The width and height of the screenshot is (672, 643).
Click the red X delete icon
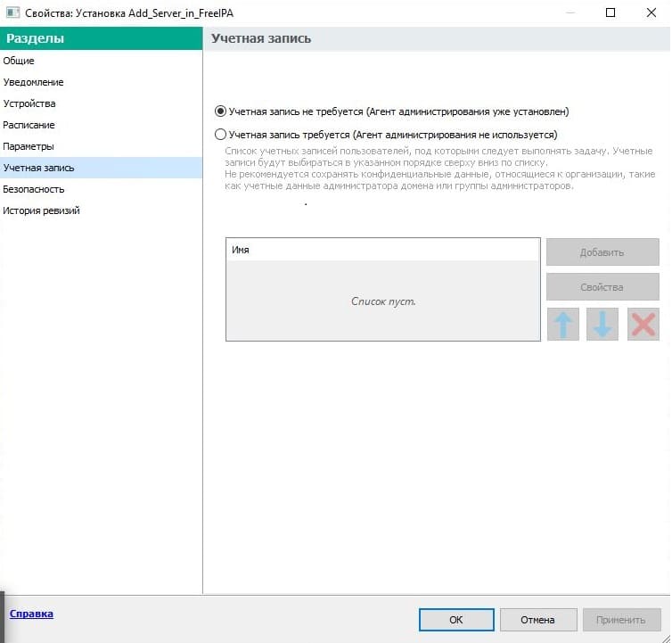(643, 325)
